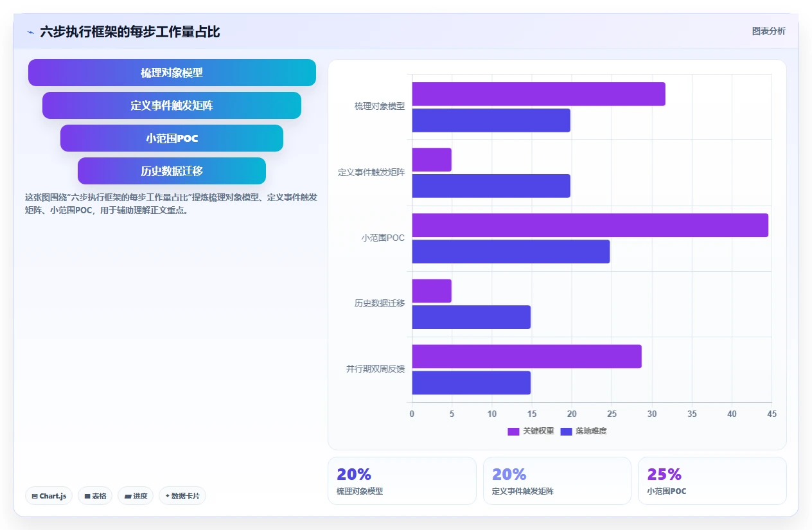The image size is (812, 530).
Task: Click the x-axis tick value 20
Action: click(x=572, y=414)
